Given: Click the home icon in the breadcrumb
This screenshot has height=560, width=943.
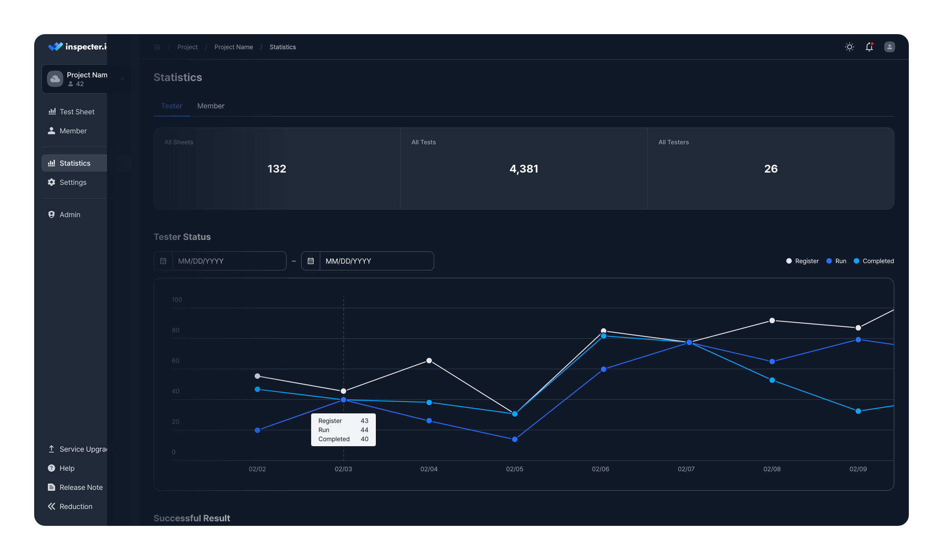Looking at the screenshot, I should (x=157, y=47).
